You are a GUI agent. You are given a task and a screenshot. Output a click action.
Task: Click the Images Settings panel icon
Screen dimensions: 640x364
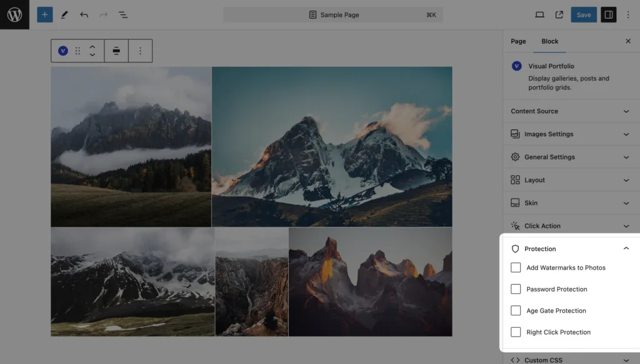[515, 134]
